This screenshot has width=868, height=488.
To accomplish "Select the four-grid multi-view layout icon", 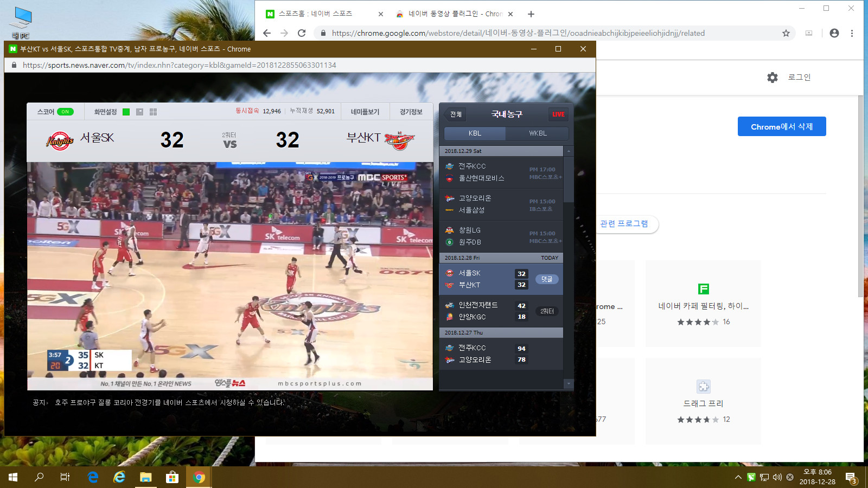I will coord(153,112).
